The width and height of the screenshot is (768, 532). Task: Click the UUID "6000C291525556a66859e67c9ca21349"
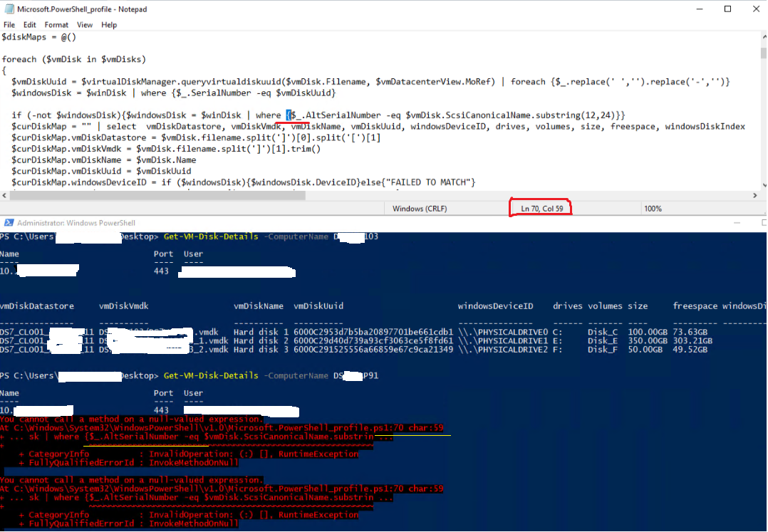pos(373,350)
